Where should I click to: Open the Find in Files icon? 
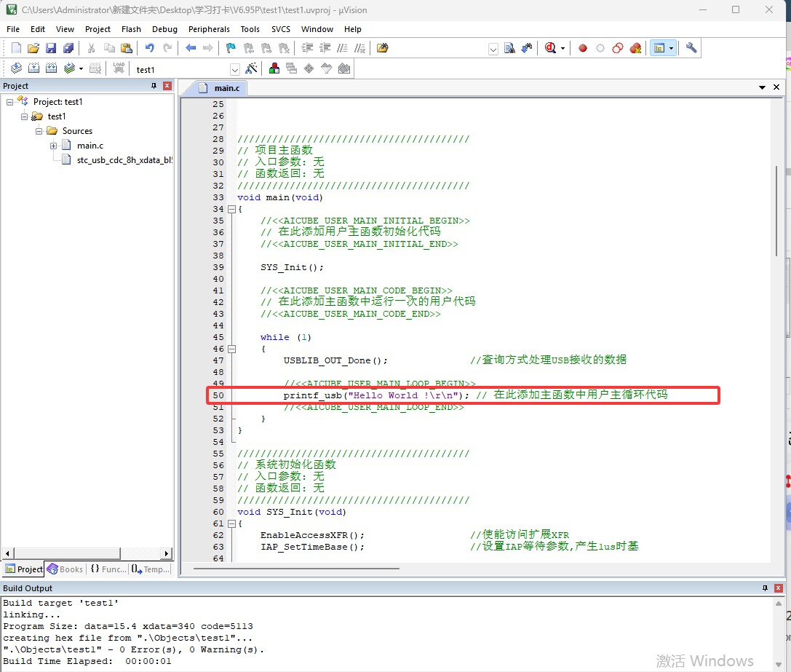point(382,48)
